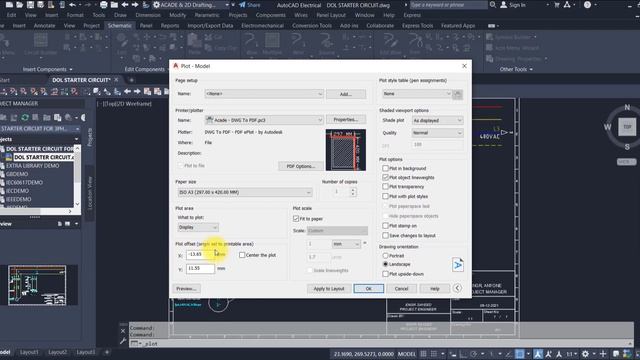Screen dimensions: 640x360
Task: Click the help question mark icon in title bar
Action: (x=587, y=5)
